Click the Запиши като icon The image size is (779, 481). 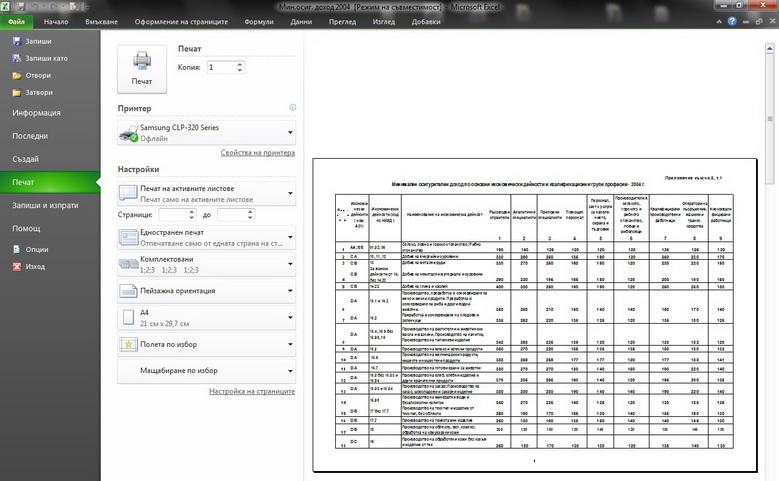[17, 58]
